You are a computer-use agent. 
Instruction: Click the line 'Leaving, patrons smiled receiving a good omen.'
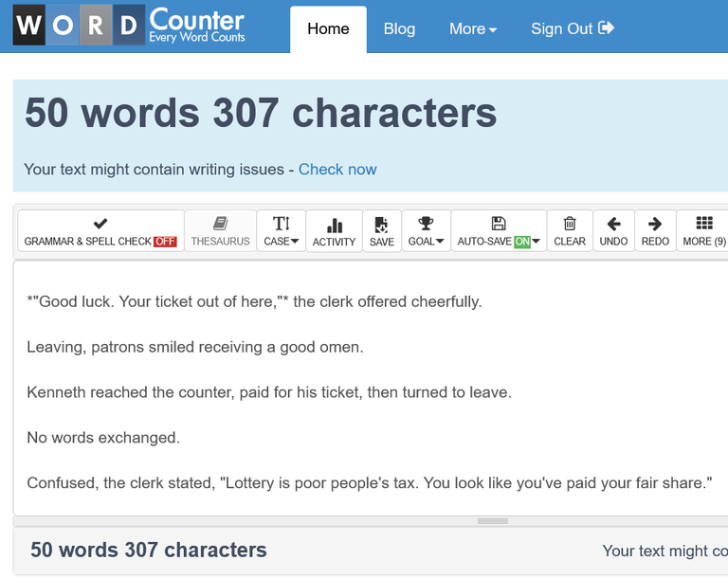pyautogui.click(x=195, y=348)
